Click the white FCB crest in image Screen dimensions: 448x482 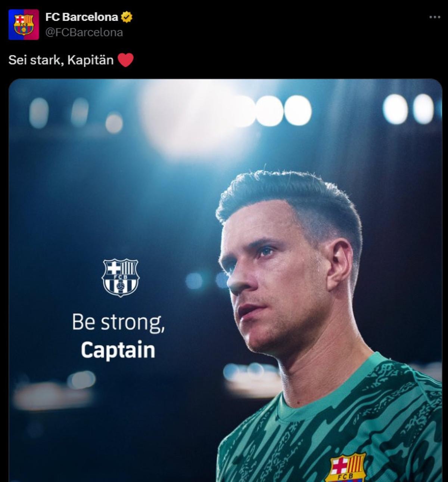click(120, 278)
